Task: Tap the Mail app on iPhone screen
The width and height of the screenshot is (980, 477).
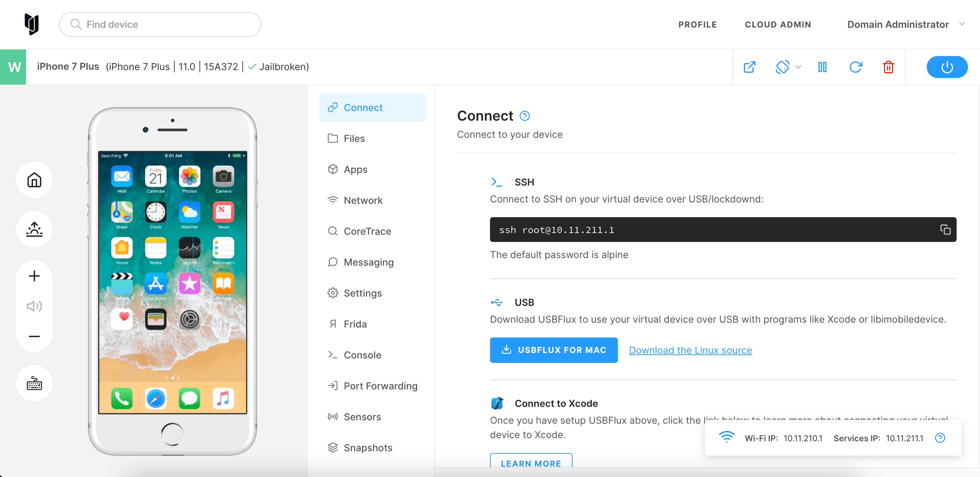Action: tap(122, 177)
